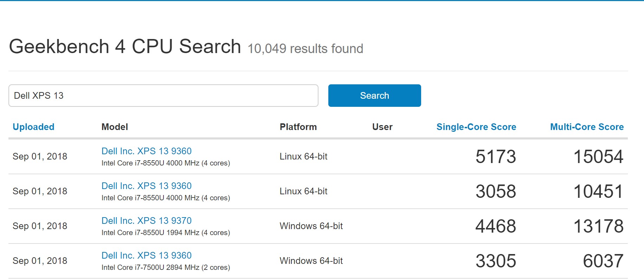
Task: Click Linux 64-bit platform in the 5173 row
Action: pos(303,156)
